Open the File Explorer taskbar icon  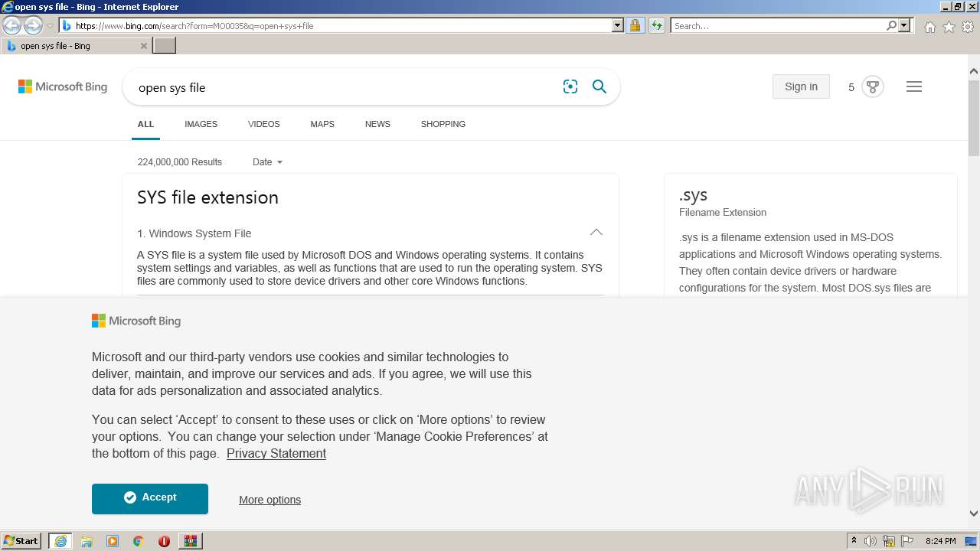(x=87, y=541)
